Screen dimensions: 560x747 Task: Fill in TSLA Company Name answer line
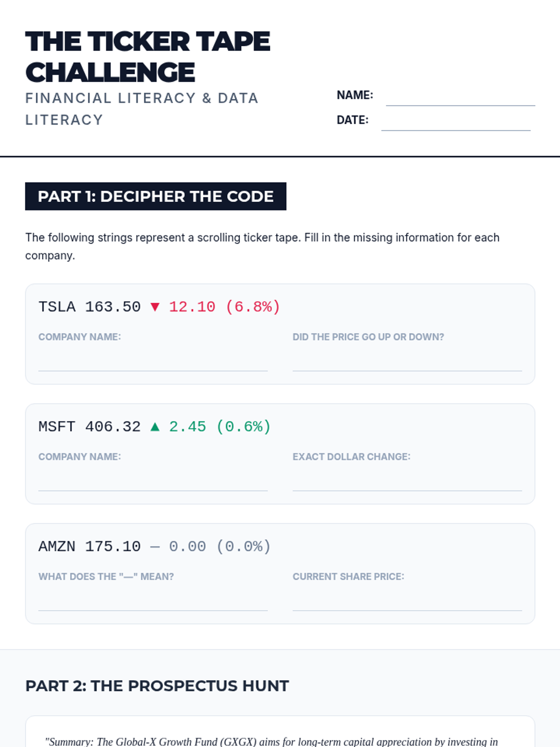[153, 361]
